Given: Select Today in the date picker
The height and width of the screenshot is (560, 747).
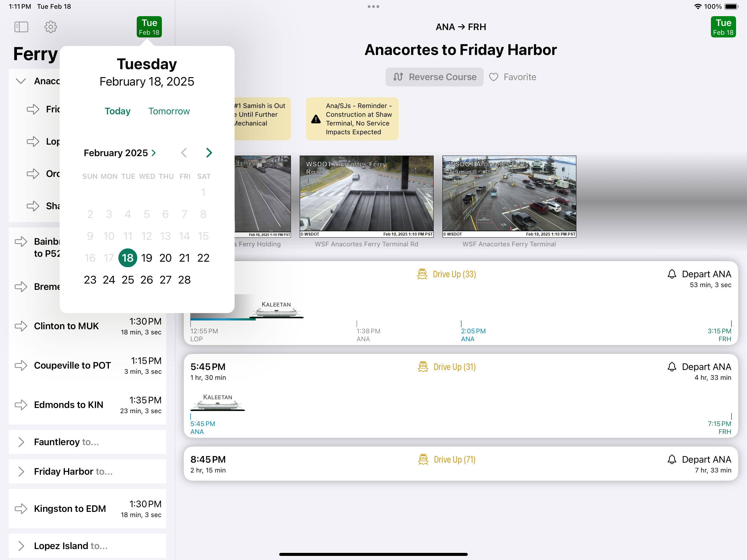Looking at the screenshot, I should (x=118, y=111).
